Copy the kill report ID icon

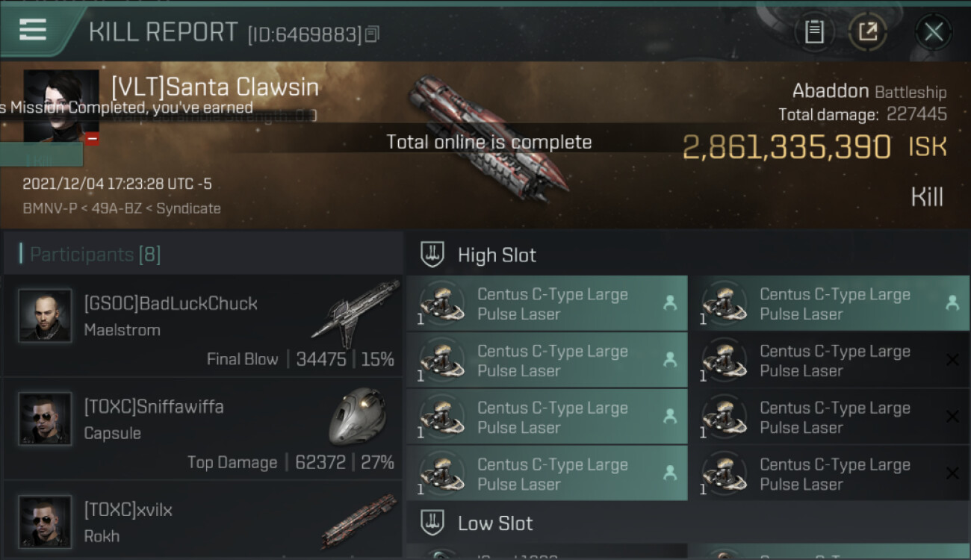372,34
